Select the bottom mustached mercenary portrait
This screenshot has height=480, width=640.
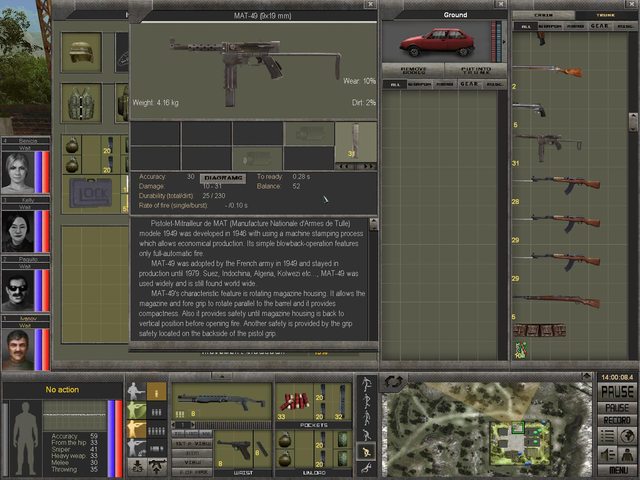pos(18,350)
